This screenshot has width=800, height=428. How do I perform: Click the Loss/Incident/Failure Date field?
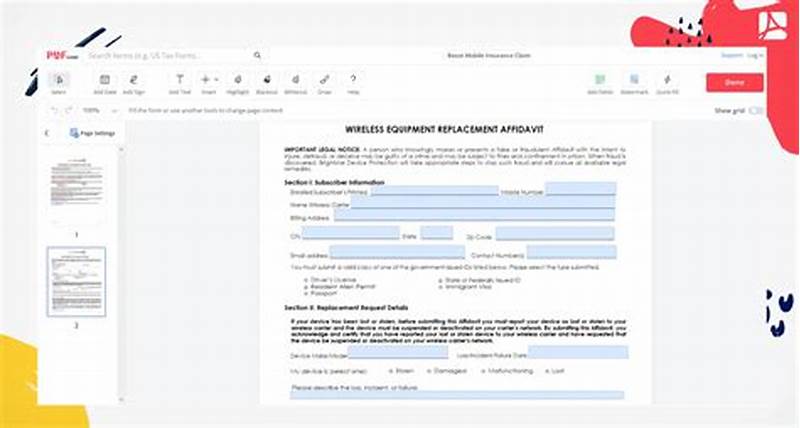click(x=578, y=352)
